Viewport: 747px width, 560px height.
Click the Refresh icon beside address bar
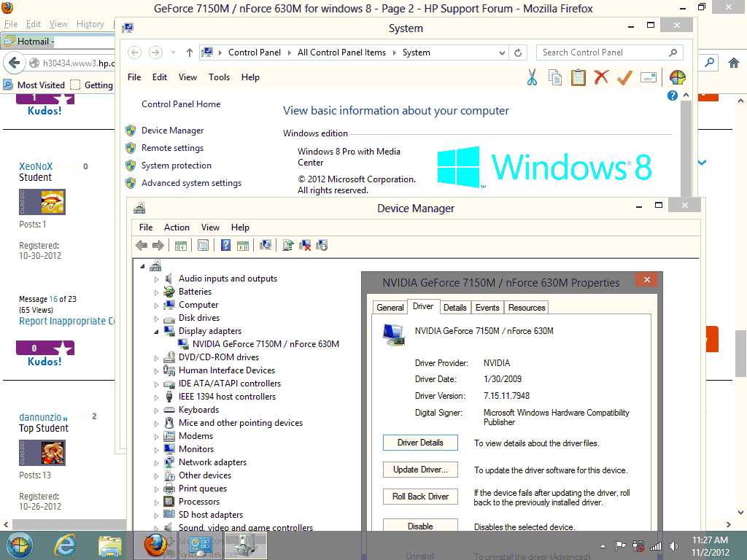[518, 52]
